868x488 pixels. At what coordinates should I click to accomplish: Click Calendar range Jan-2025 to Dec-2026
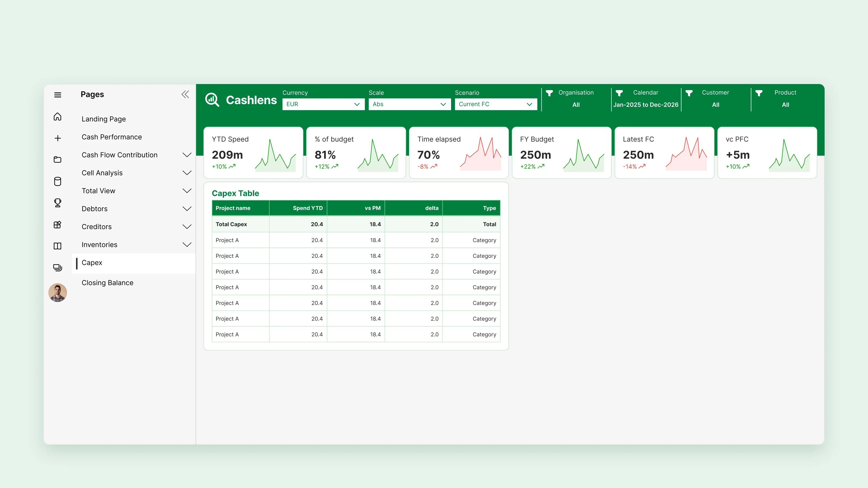coord(646,105)
